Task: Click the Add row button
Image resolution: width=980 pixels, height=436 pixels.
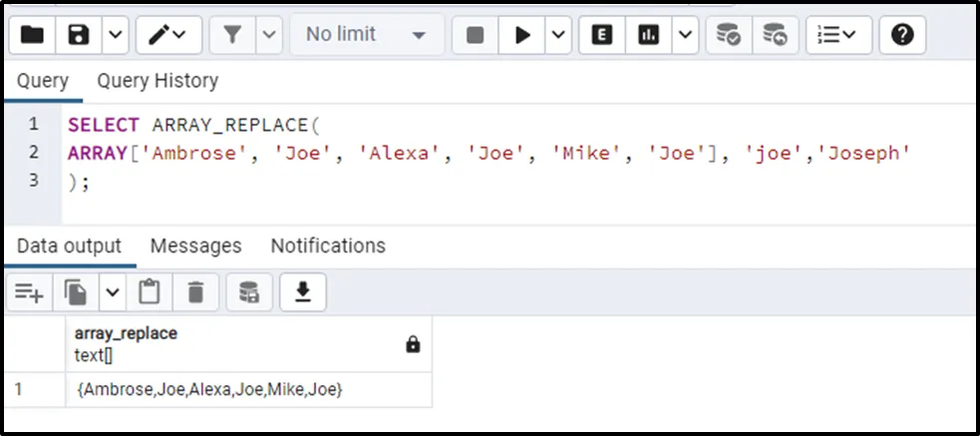Action: click(x=29, y=292)
